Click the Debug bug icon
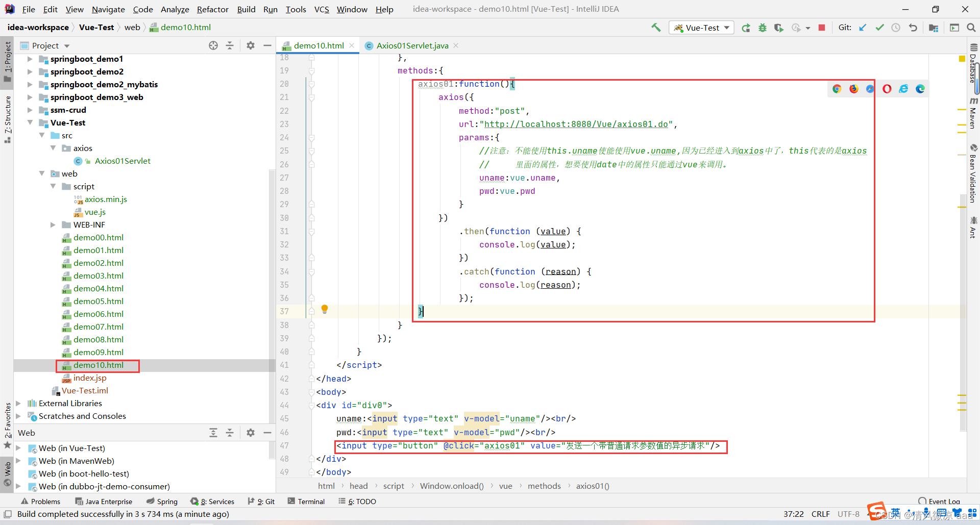The width and height of the screenshot is (980, 525). 763,28
